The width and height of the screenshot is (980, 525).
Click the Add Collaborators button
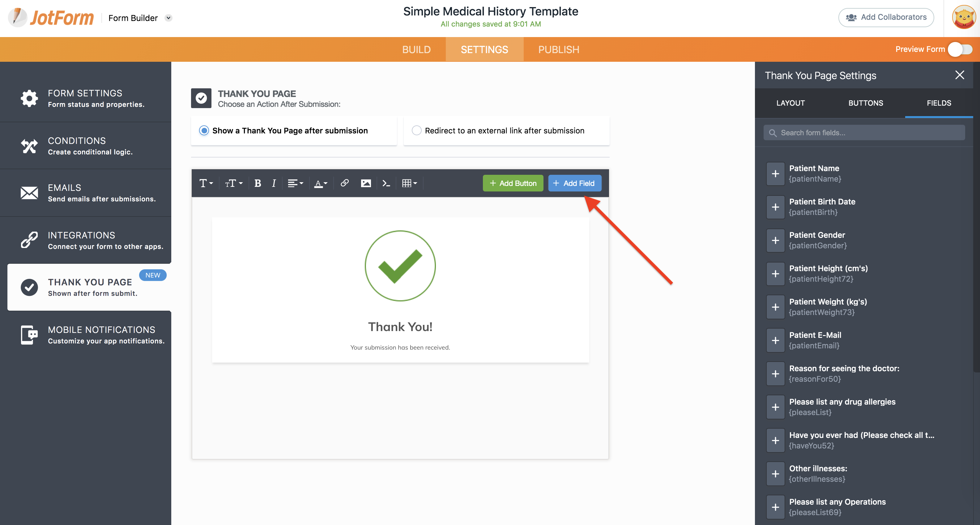pyautogui.click(x=886, y=18)
